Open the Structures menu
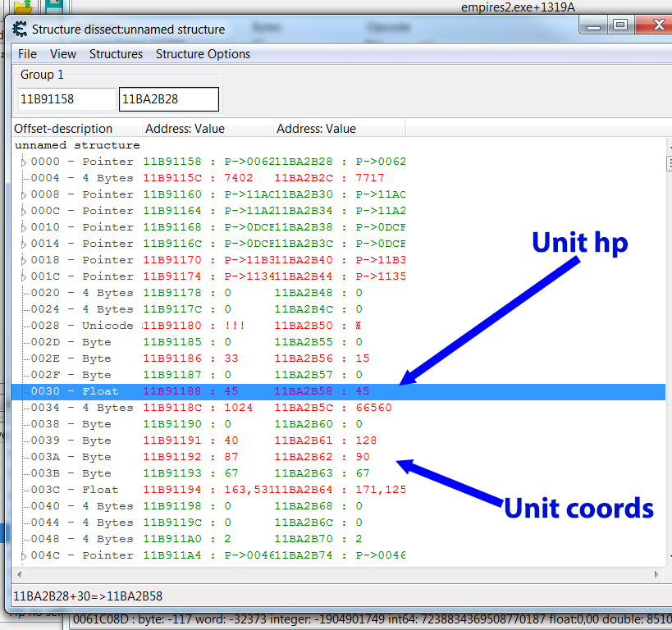This screenshot has width=672, height=630. [116, 54]
